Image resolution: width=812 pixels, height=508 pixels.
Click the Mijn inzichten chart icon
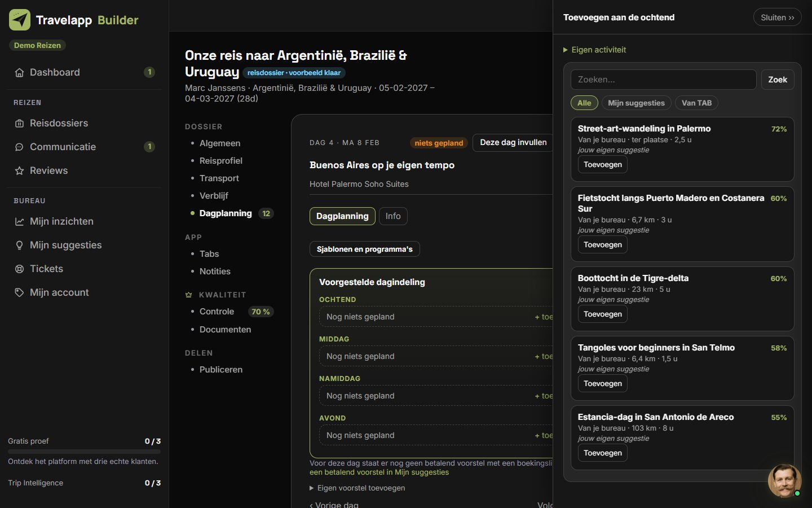(x=19, y=221)
